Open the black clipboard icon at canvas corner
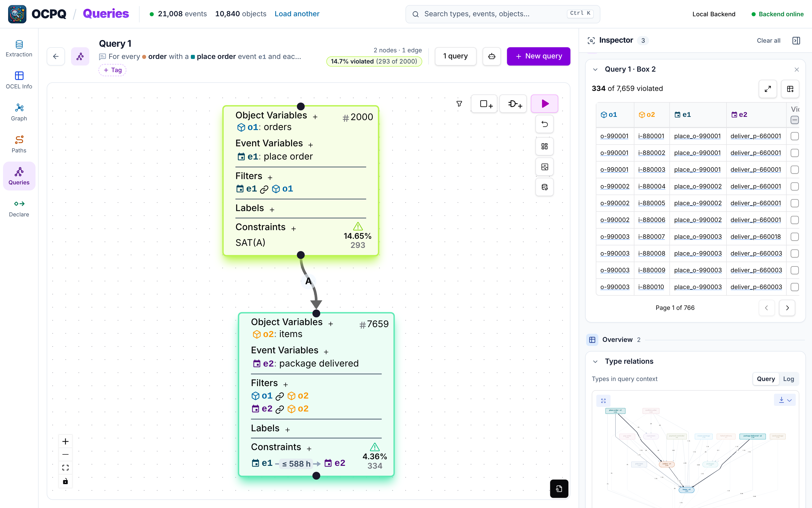The width and height of the screenshot is (812, 508). pos(559,488)
